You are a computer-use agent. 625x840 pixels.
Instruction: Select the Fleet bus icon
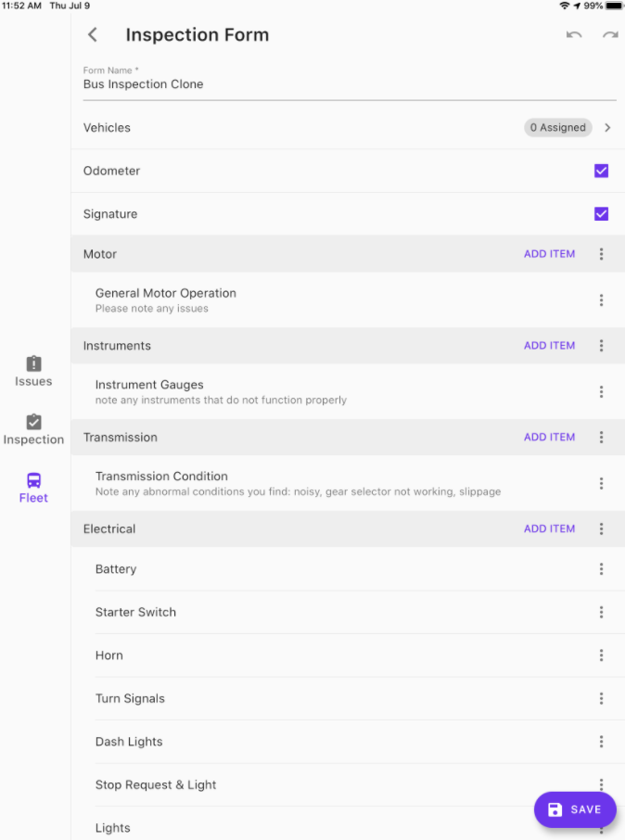pos(33,480)
